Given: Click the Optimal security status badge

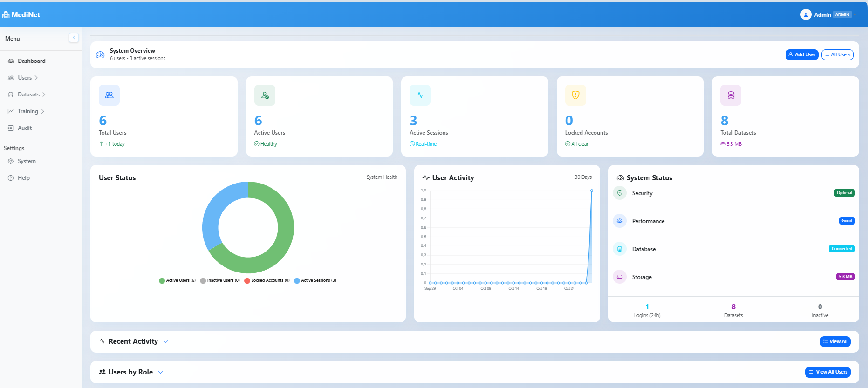Looking at the screenshot, I should click(844, 193).
